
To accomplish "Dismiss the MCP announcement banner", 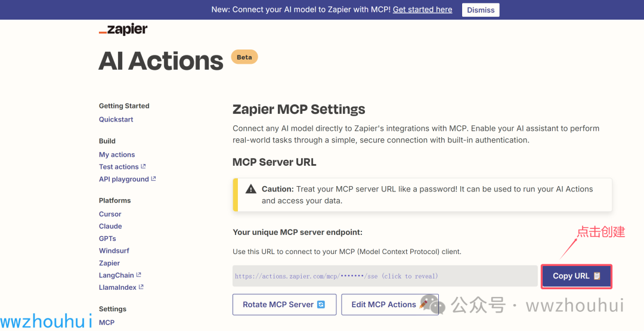I will click(x=481, y=10).
